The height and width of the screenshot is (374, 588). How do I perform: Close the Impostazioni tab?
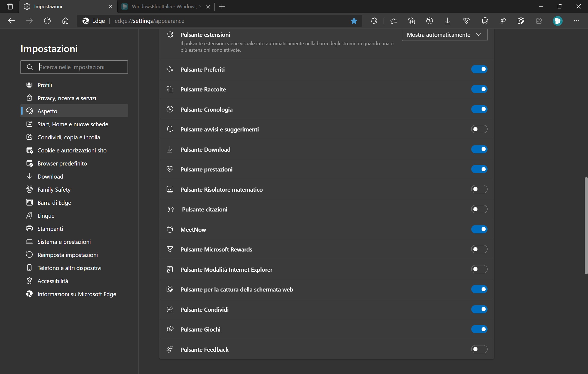tap(110, 7)
